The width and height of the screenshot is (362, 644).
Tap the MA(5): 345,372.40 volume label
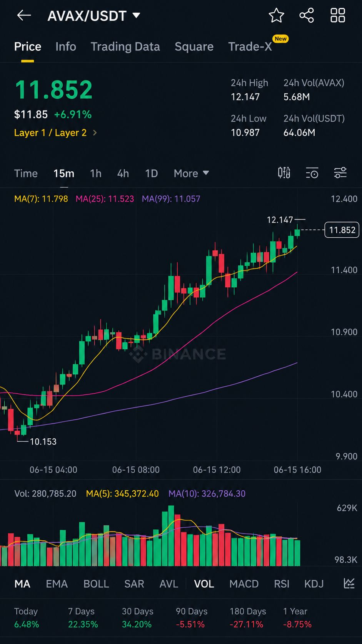click(122, 493)
